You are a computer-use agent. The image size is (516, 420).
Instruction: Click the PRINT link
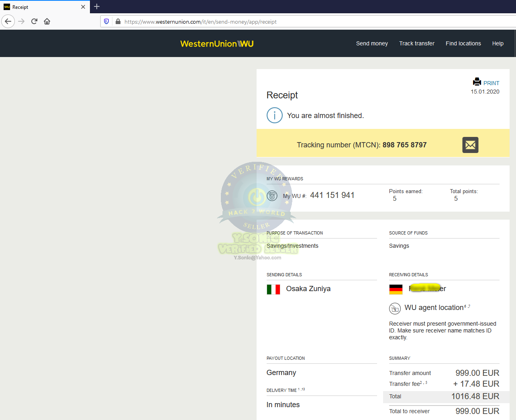tap(491, 83)
